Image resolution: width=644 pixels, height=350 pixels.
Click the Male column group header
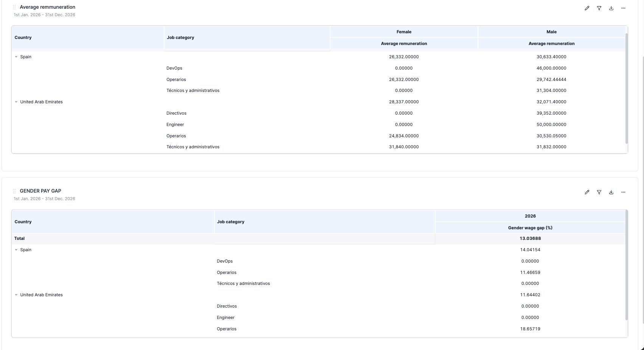point(551,32)
